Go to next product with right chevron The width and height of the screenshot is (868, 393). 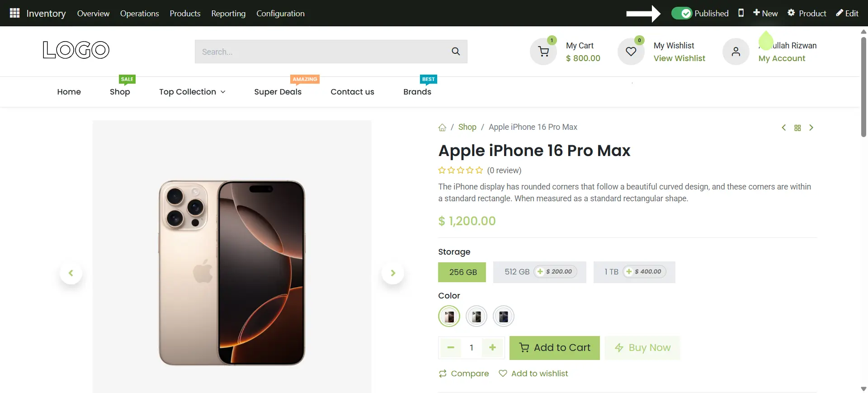click(x=811, y=128)
